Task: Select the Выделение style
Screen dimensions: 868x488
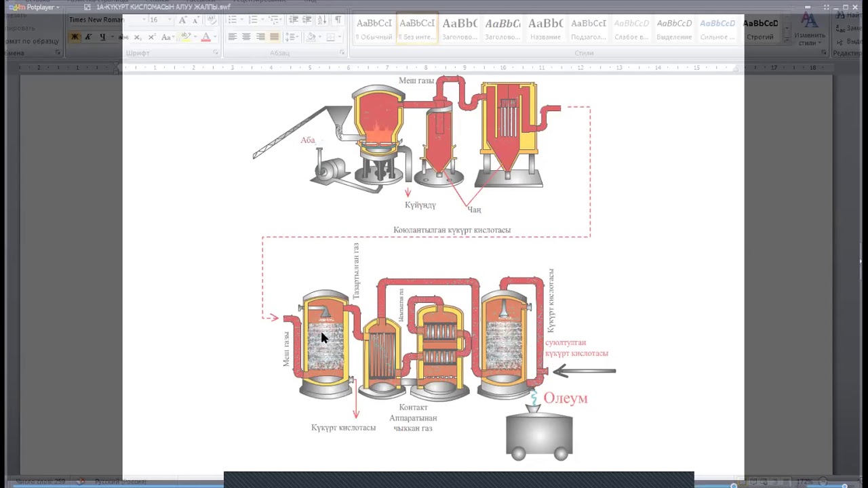Action: 674,29
